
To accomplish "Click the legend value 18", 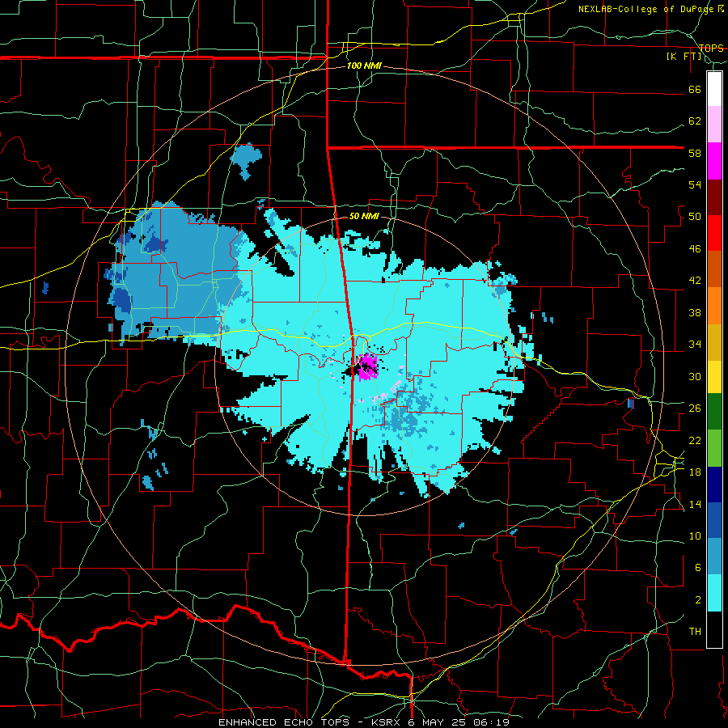I will click(695, 472).
